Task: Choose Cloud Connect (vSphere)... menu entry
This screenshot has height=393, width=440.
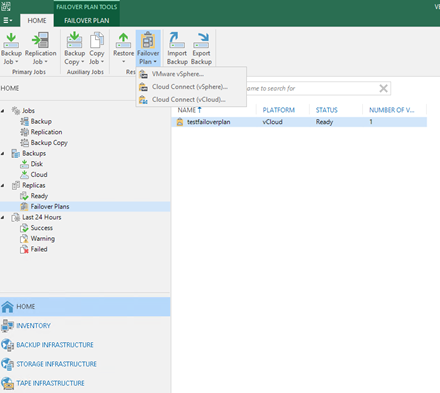Action: (191, 87)
